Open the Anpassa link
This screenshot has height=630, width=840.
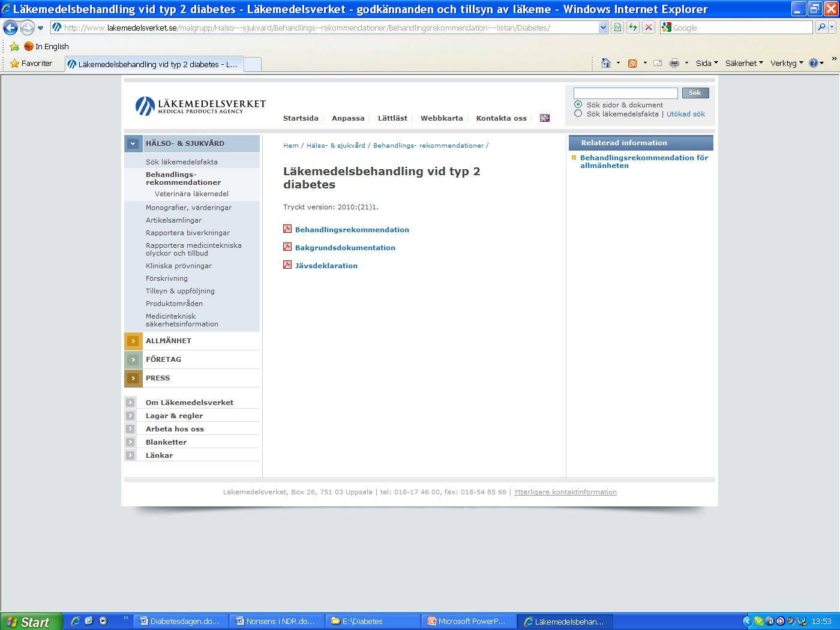tap(348, 118)
